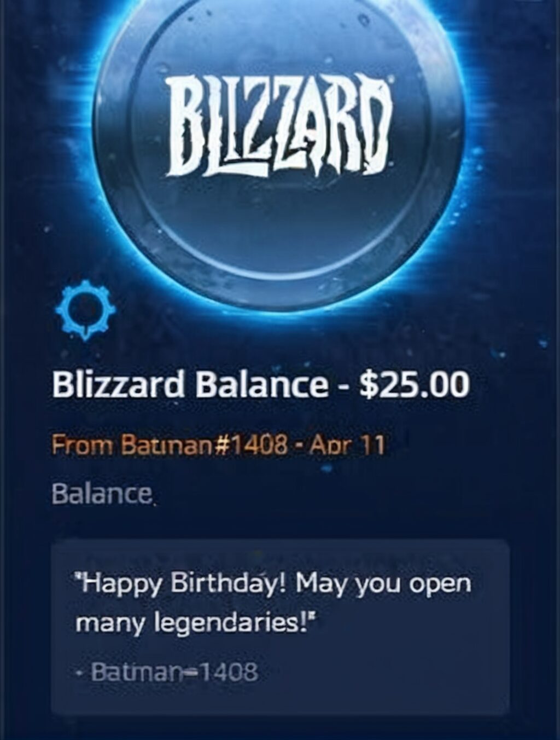560x740 pixels.
Task: Click the opening quotation mark of the message
Action: (x=79, y=577)
